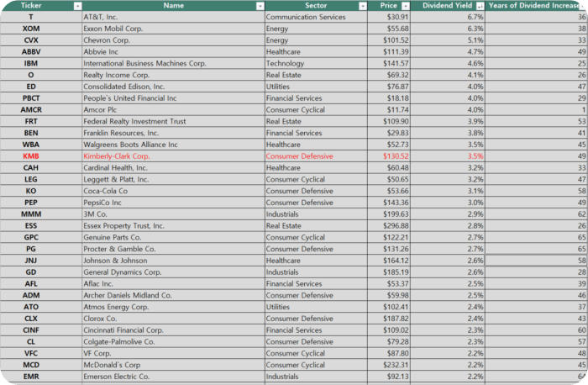Click price cell $164.12
588x385 pixels.
tap(389, 261)
